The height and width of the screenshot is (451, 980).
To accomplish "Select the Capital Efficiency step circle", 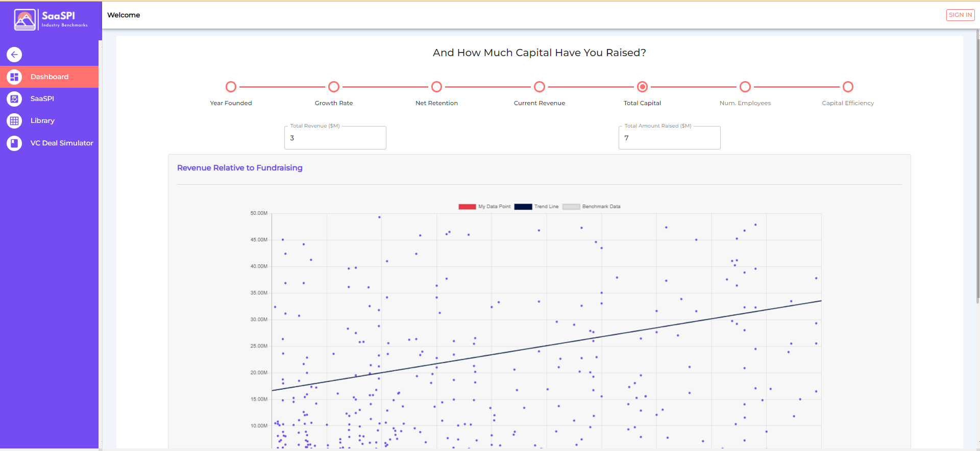I will tap(848, 87).
